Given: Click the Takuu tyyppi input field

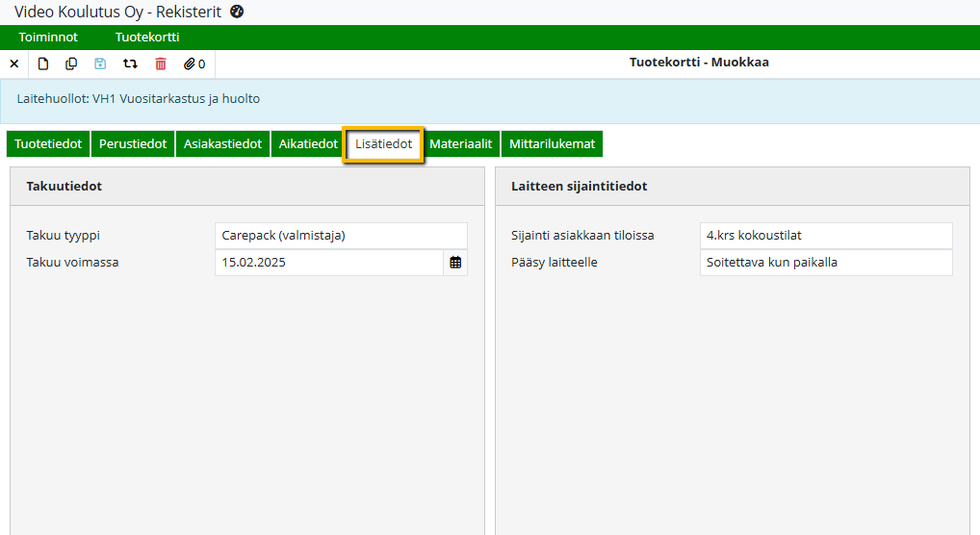Looking at the screenshot, I should coord(341,236).
